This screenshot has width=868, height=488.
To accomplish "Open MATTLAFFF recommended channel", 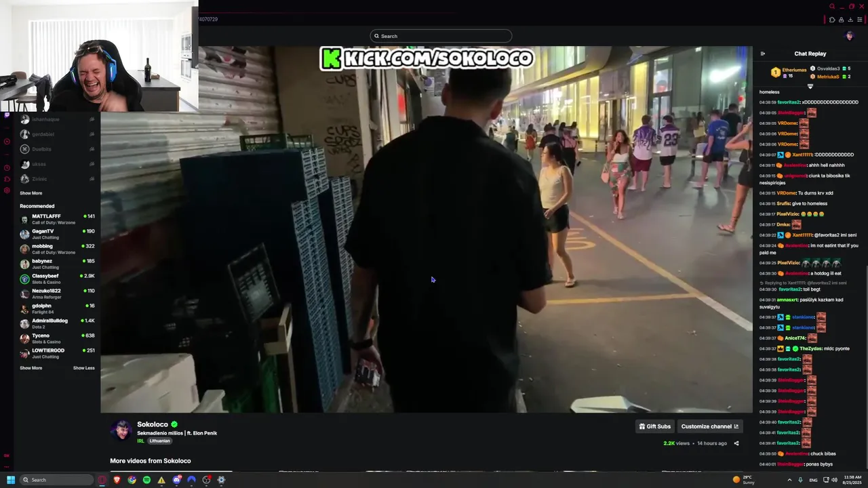I will click(x=58, y=219).
